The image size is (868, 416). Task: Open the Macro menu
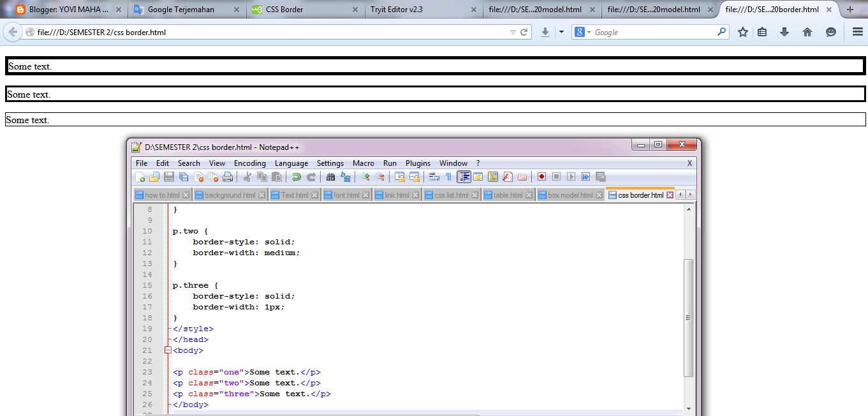pyautogui.click(x=364, y=163)
